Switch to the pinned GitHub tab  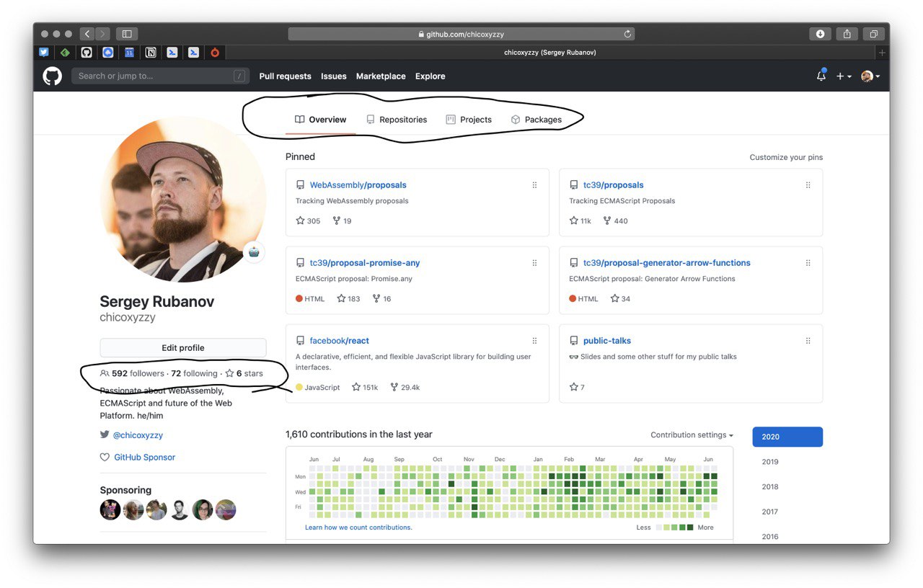coord(87,53)
